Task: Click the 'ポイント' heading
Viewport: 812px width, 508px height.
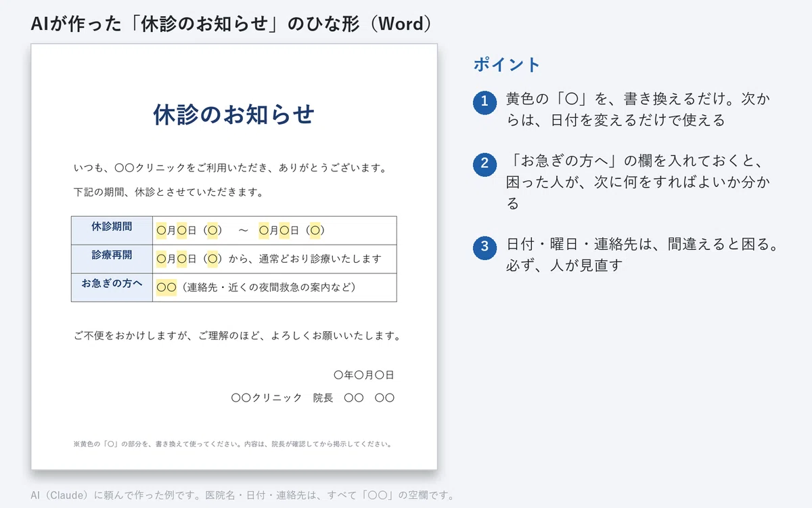Action: [x=507, y=65]
